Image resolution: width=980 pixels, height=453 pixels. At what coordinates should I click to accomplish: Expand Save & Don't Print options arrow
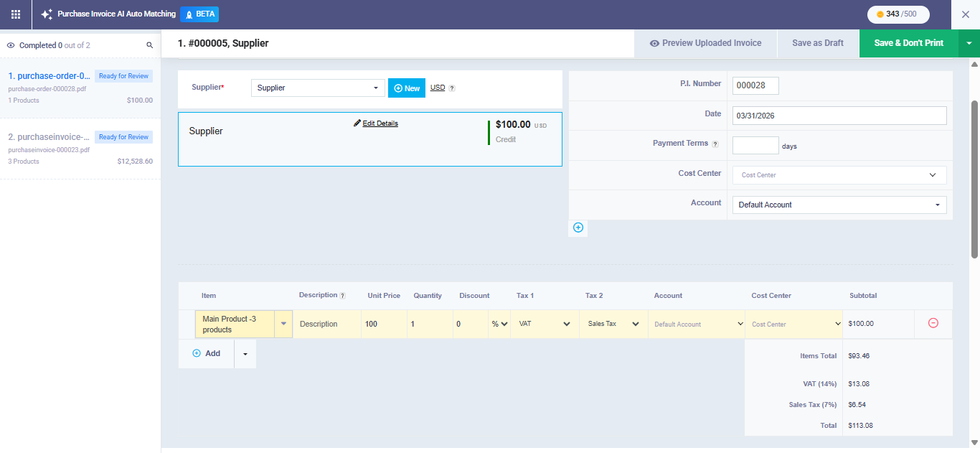coord(969,43)
